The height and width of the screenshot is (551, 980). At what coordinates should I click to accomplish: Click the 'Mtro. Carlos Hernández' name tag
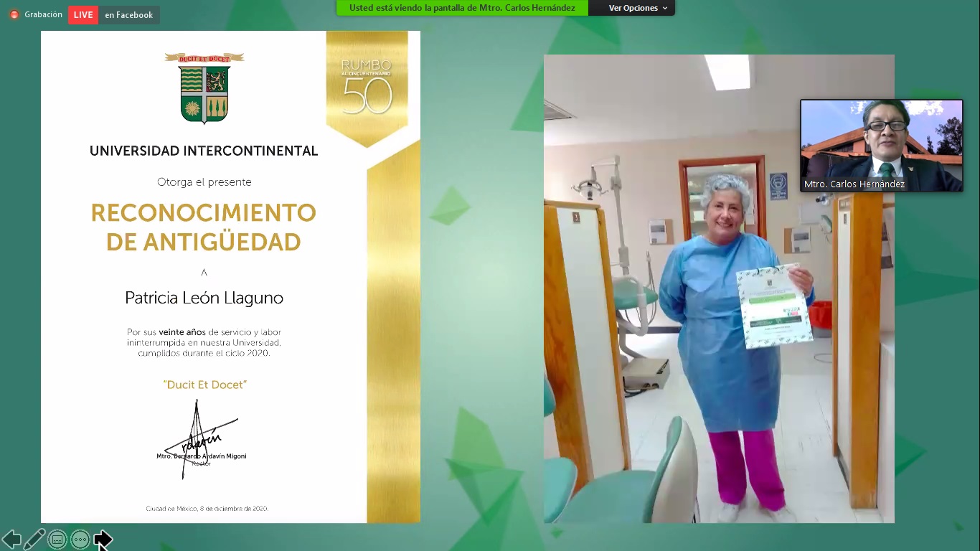[x=854, y=184]
